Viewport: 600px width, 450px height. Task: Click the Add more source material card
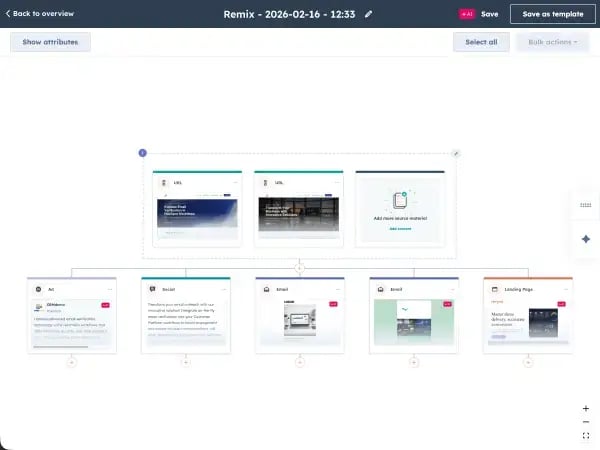tap(399, 208)
